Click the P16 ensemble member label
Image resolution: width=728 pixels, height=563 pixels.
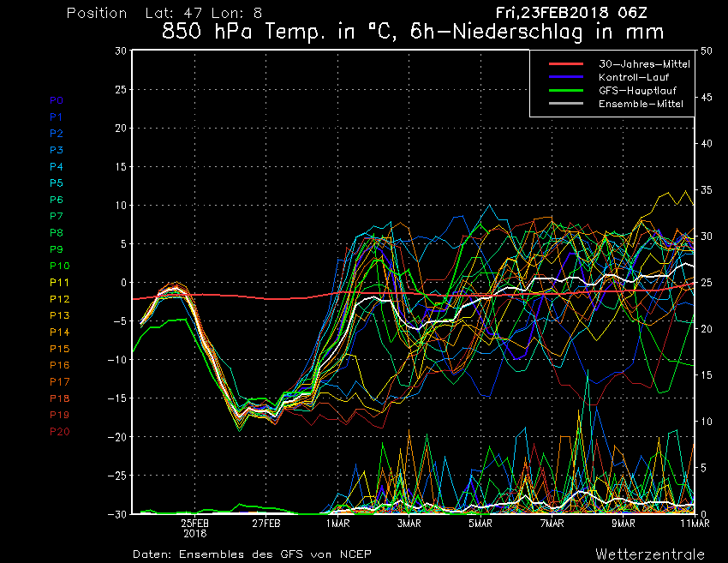[x=59, y=365]
